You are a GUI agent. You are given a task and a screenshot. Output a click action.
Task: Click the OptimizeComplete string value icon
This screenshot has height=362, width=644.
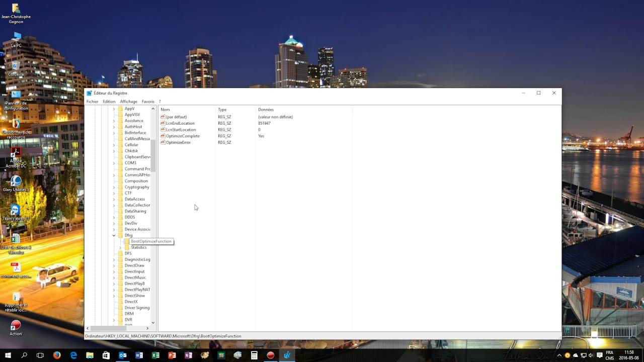(163, 136)
